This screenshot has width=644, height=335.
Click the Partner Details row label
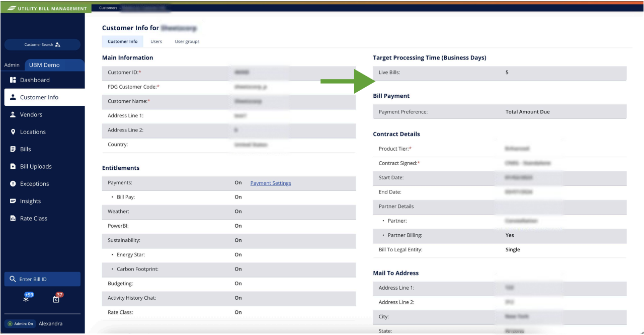(396, 207)
